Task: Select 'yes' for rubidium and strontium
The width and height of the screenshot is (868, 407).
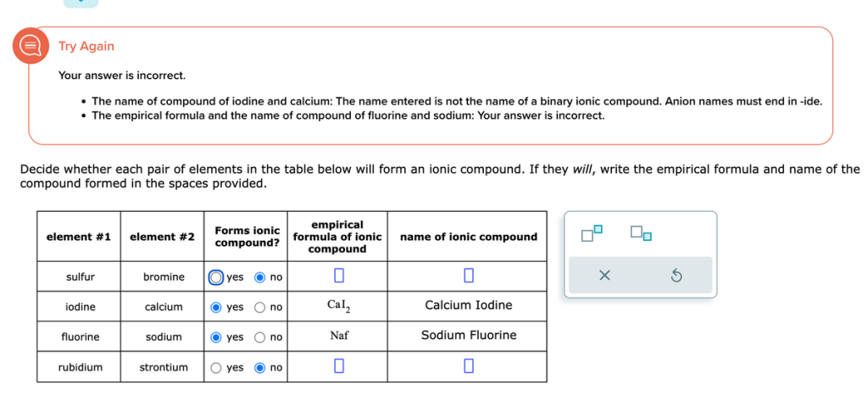Action: tap(216, 367)
